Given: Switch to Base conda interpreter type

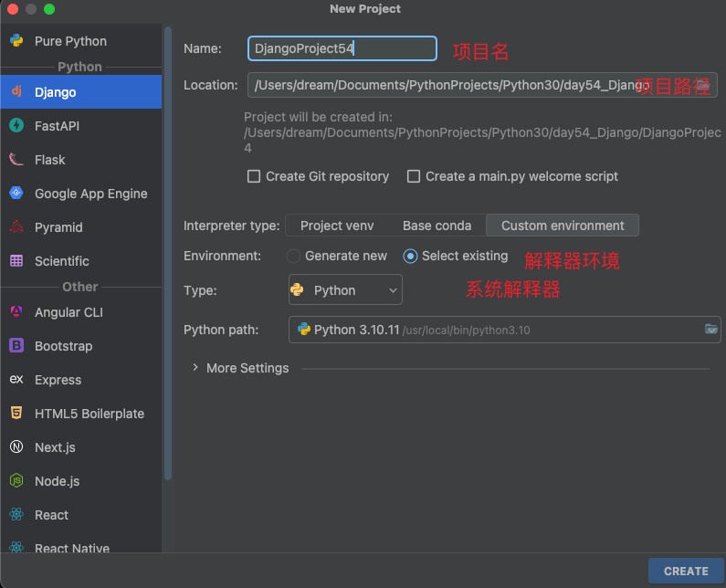Looking at the screenshot, I should point(437,226).
